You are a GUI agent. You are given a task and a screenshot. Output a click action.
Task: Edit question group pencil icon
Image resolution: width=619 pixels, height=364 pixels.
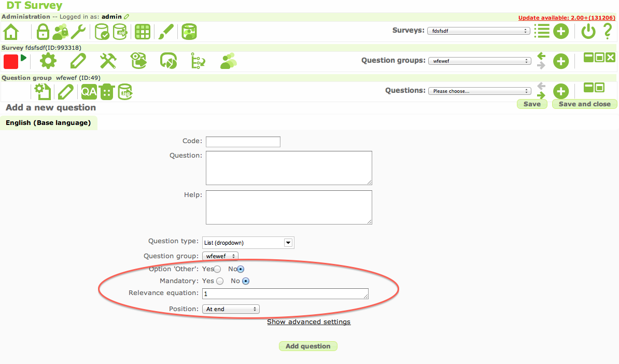[x=65, y=92]
